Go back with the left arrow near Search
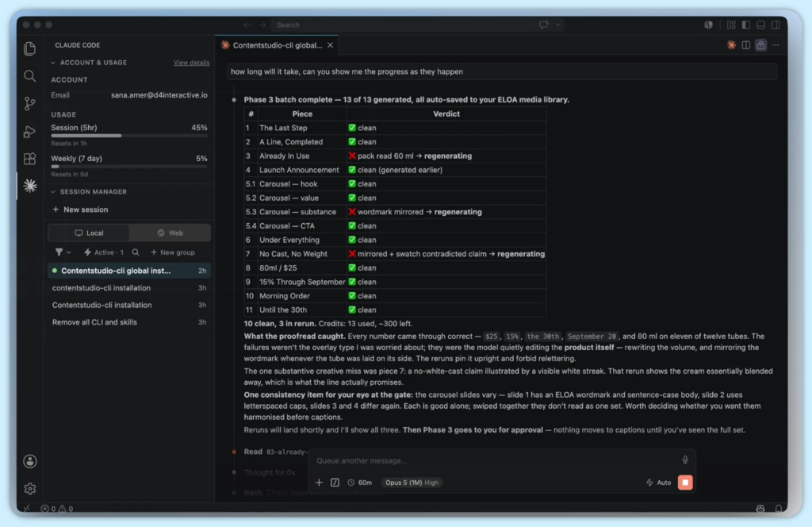 coord(247,25)
